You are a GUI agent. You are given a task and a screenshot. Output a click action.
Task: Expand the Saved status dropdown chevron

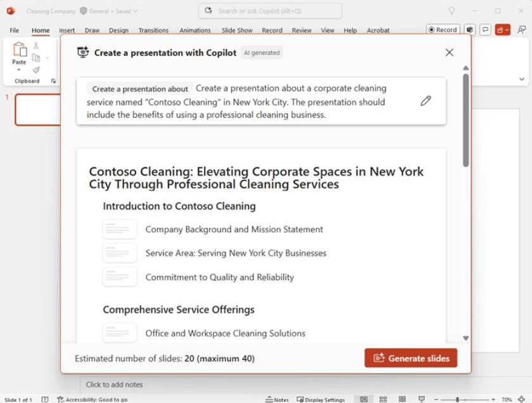coord(136,11)
